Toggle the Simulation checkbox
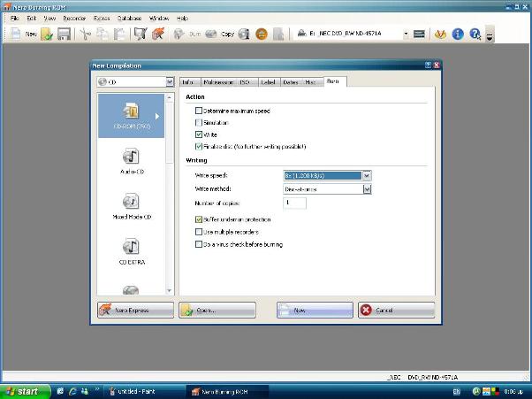This screenshot has height=399, width=532. point(199,123)
